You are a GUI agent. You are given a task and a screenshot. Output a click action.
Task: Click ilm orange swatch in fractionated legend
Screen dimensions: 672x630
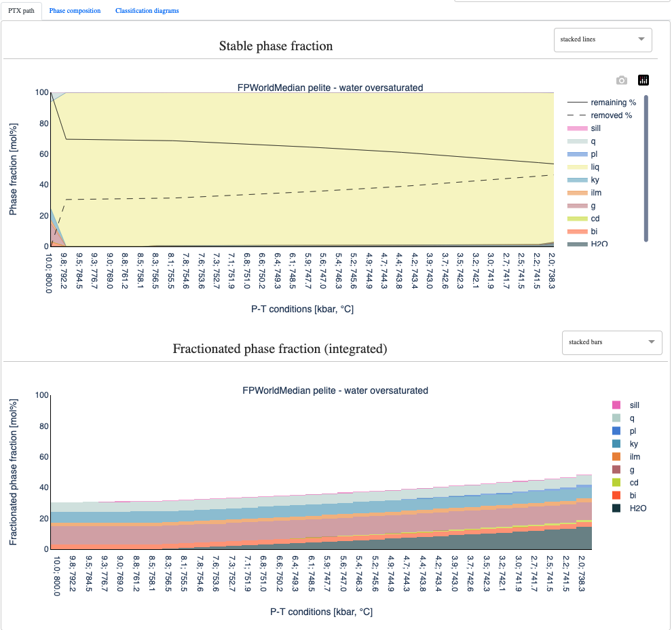(616, 457)
